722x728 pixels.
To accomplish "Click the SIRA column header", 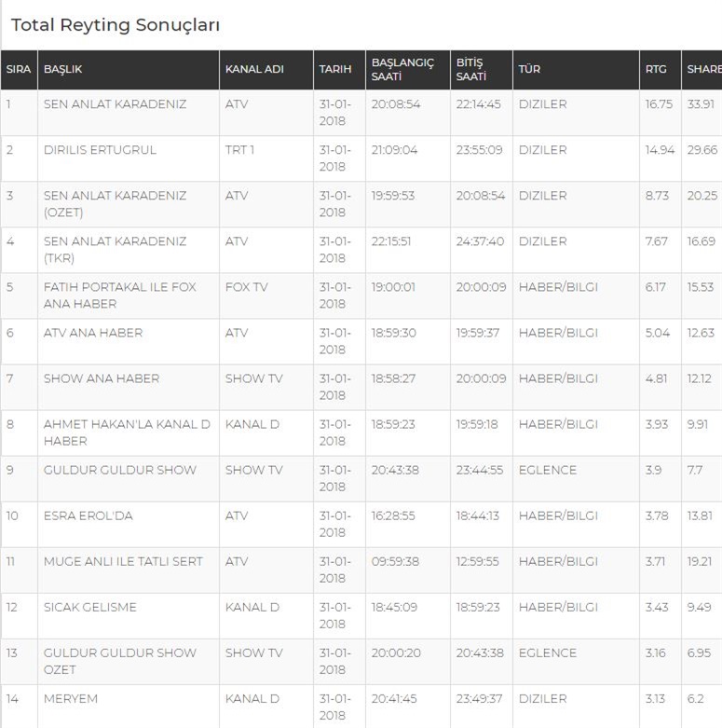I will click(x=19, y=70).
